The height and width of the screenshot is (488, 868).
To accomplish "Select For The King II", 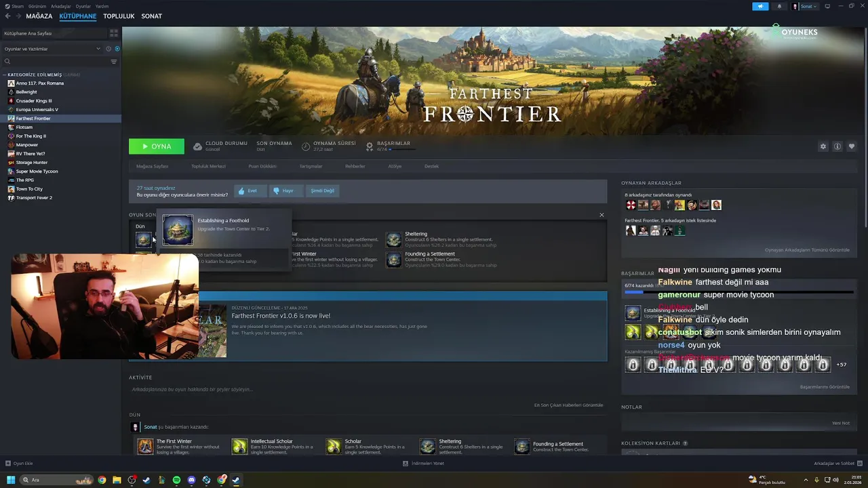I will coord(31,136).
